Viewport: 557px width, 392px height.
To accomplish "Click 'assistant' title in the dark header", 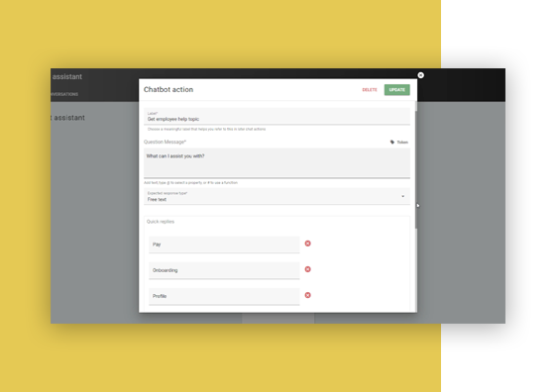I will pos(67,76).
